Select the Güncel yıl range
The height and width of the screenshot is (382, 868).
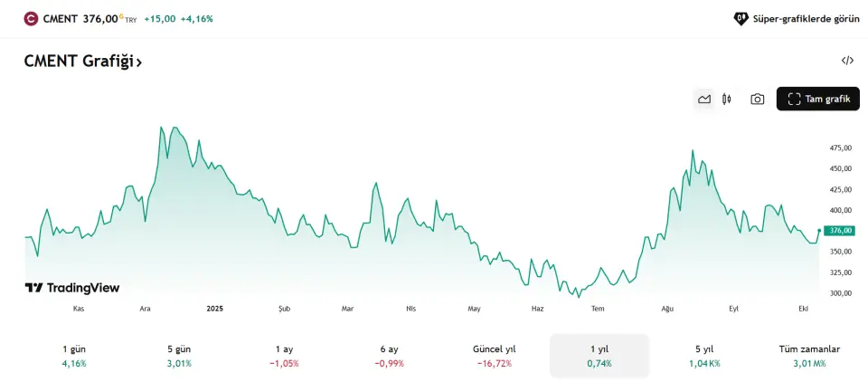coord(495,356)
